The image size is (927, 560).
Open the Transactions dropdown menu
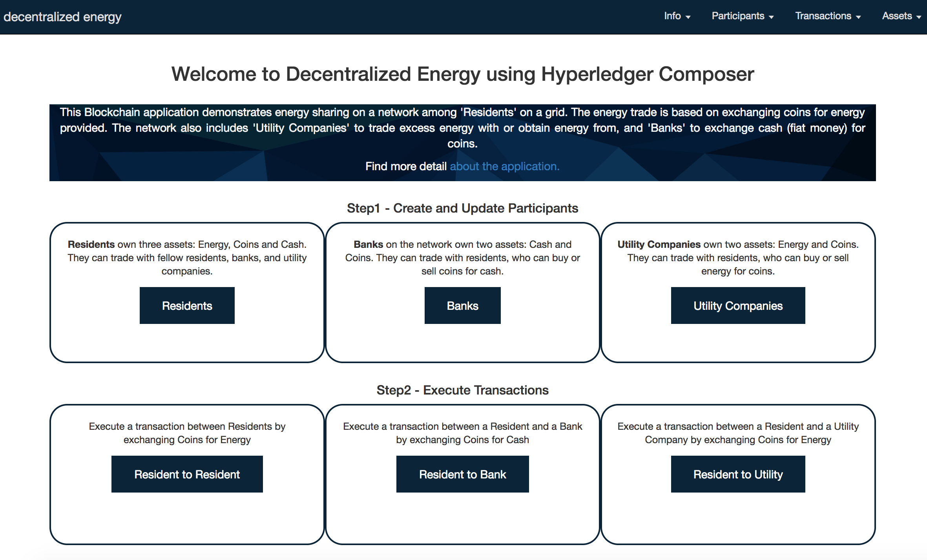click(827, 16)
